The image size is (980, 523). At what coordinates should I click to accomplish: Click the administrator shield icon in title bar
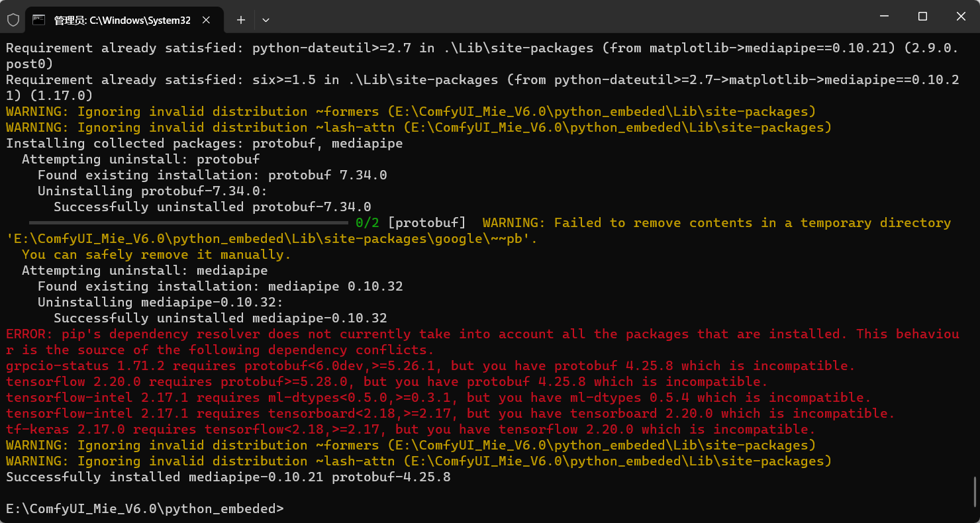(x=13, y=20)
